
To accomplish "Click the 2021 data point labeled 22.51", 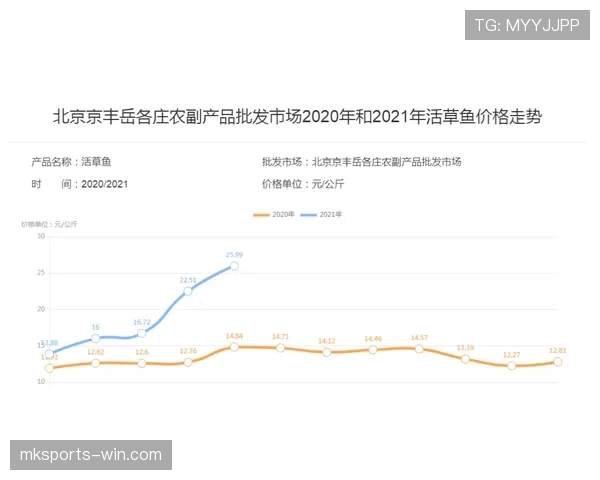I will coord(188,291).
